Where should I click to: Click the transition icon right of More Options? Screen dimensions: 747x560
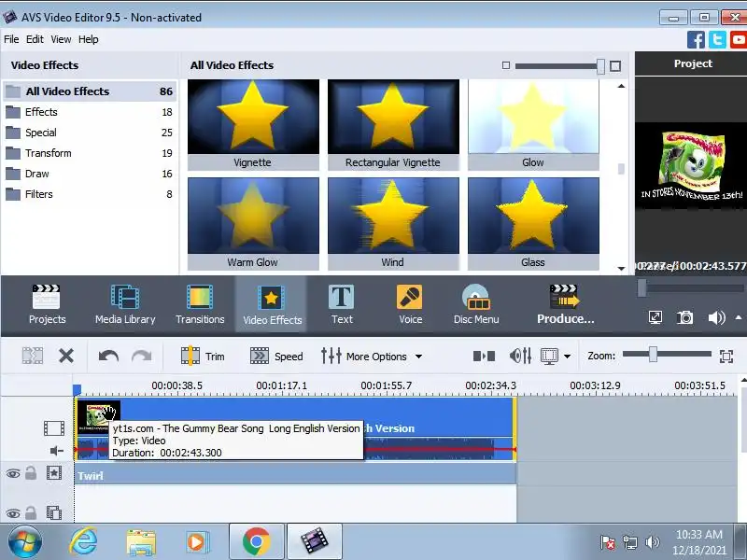tap(484, 357)
